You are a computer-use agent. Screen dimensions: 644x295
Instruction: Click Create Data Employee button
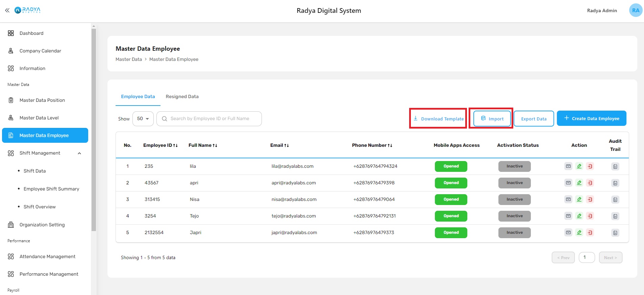592,118
